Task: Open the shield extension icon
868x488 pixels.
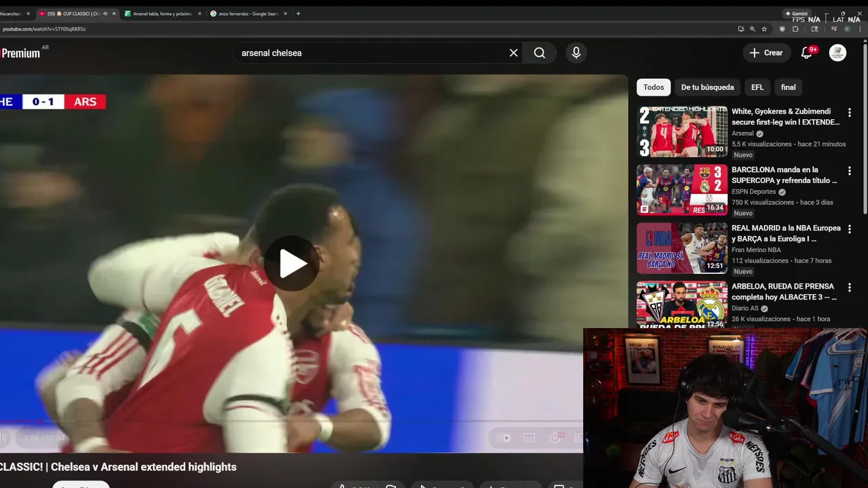Action: point(782,29)
